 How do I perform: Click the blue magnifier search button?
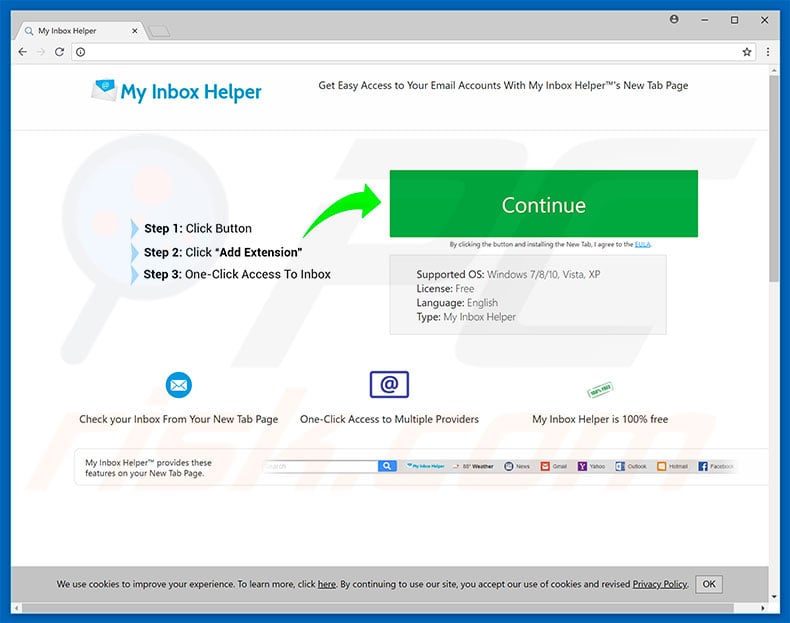(x=387, y=466)
